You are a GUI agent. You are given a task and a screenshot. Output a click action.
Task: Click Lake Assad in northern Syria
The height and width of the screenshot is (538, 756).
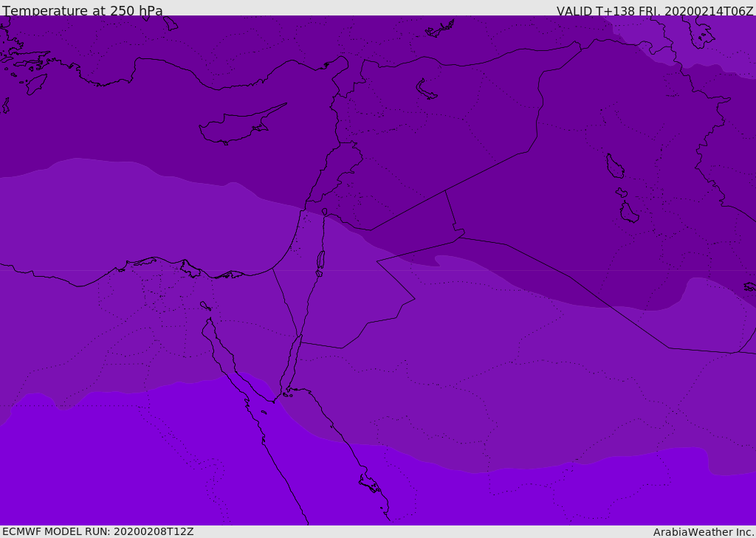point(427,89)
